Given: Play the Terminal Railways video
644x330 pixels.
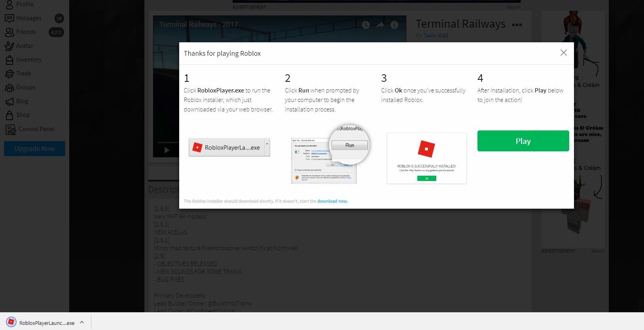Looking at the screenshot, I should (167, 150).
